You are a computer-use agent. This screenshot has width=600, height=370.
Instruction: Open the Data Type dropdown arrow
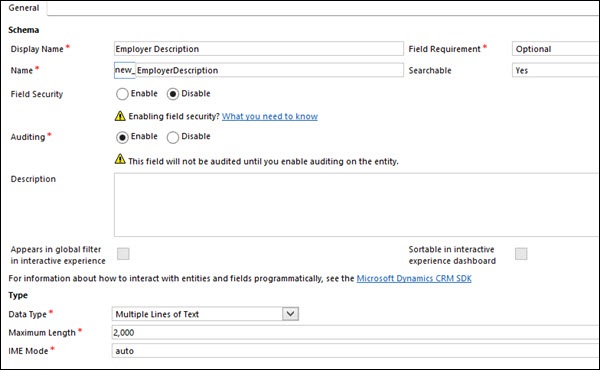pyautogui.click(x=290, y=314)
